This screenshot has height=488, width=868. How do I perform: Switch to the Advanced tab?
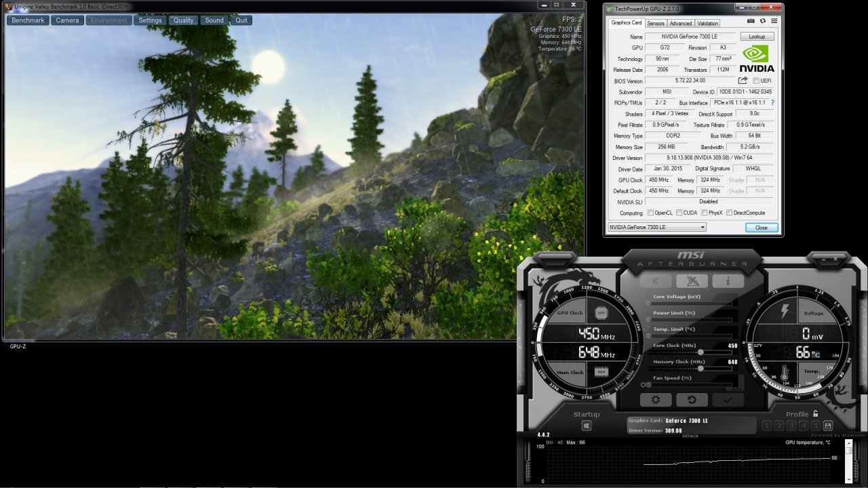point(681,23)
